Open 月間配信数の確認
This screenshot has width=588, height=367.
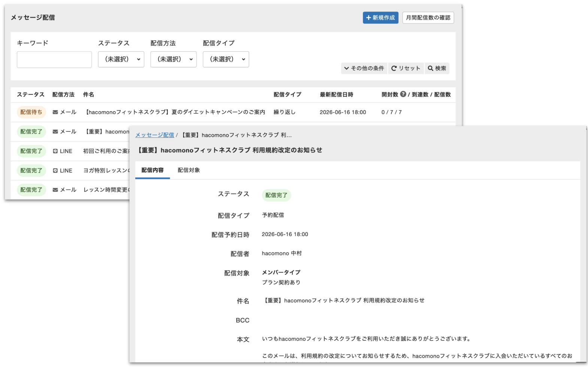click(x=428, y=18)
